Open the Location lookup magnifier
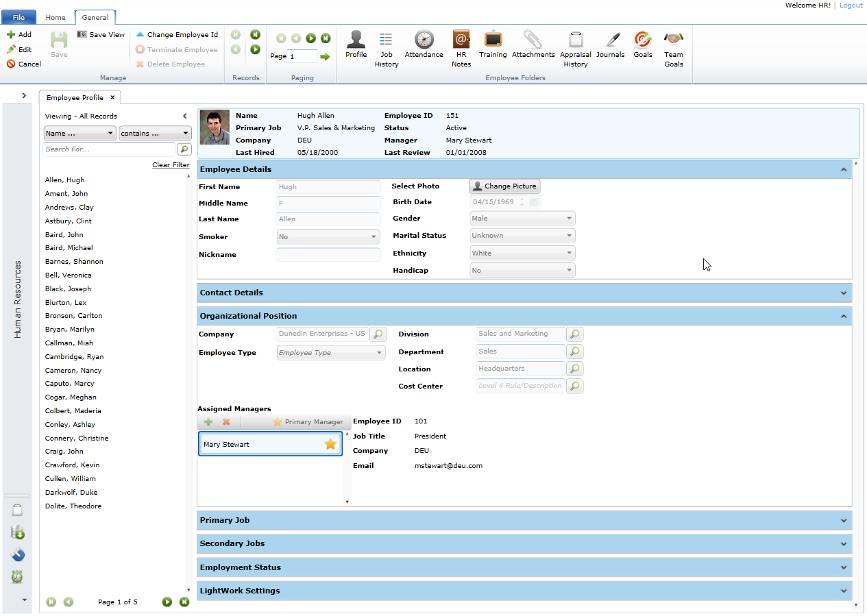 (x=576, y=369)
